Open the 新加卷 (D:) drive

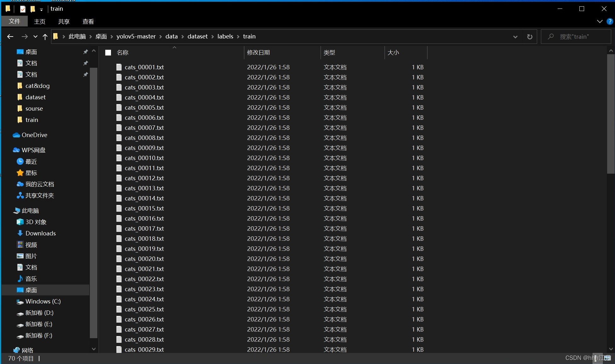pyautogui.click(x=35, y=313)
